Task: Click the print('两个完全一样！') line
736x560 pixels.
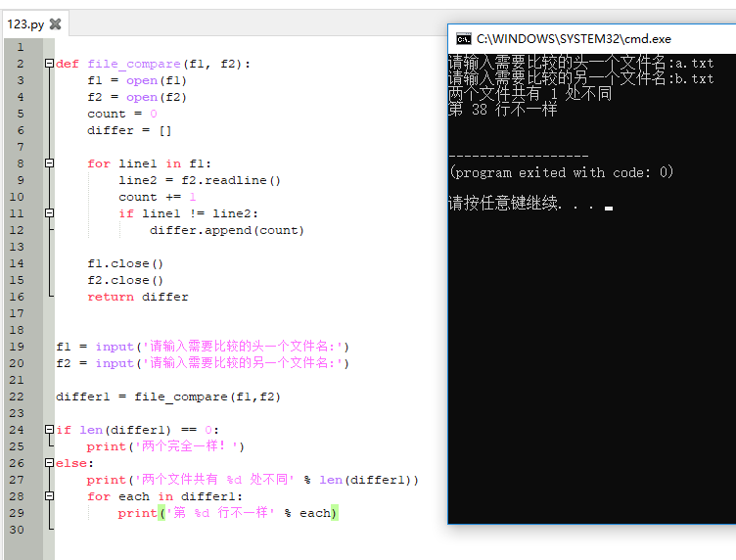Action: coord(164,446)
